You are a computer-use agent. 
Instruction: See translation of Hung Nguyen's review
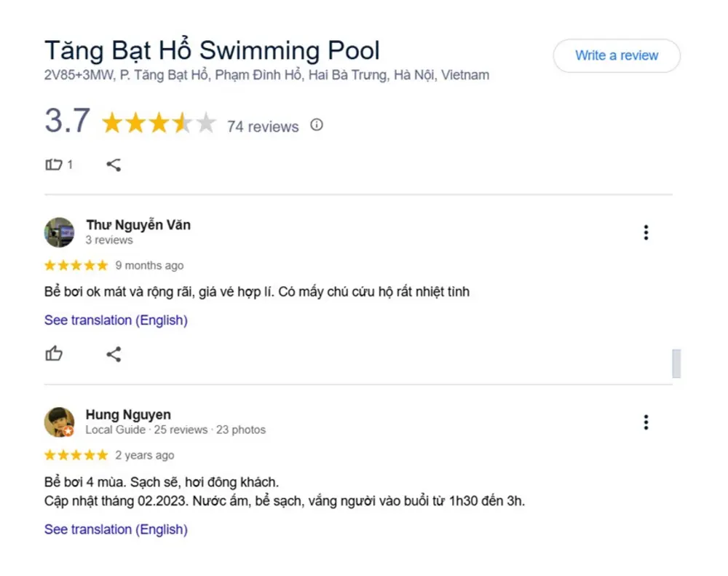click(x=116, y=529)
